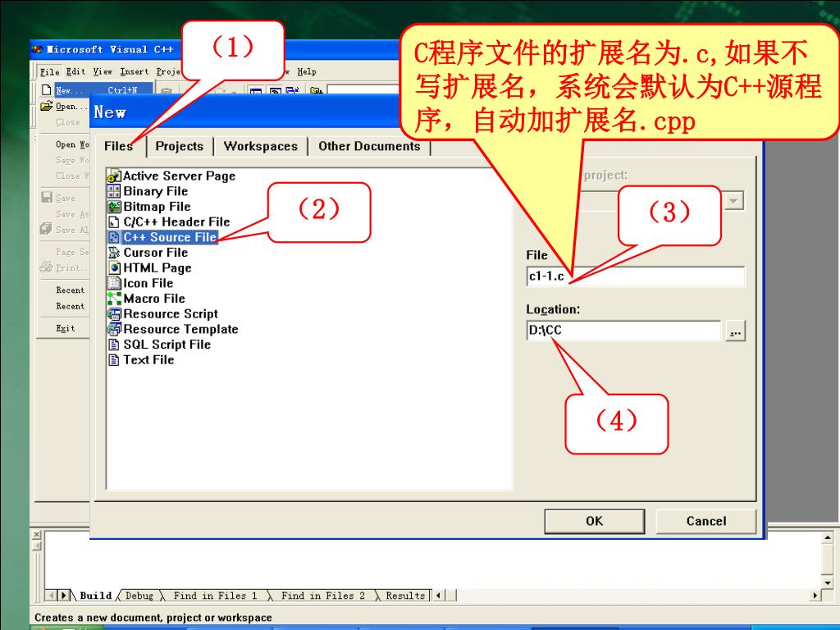Select the Resource Script icon

[114, 314]
